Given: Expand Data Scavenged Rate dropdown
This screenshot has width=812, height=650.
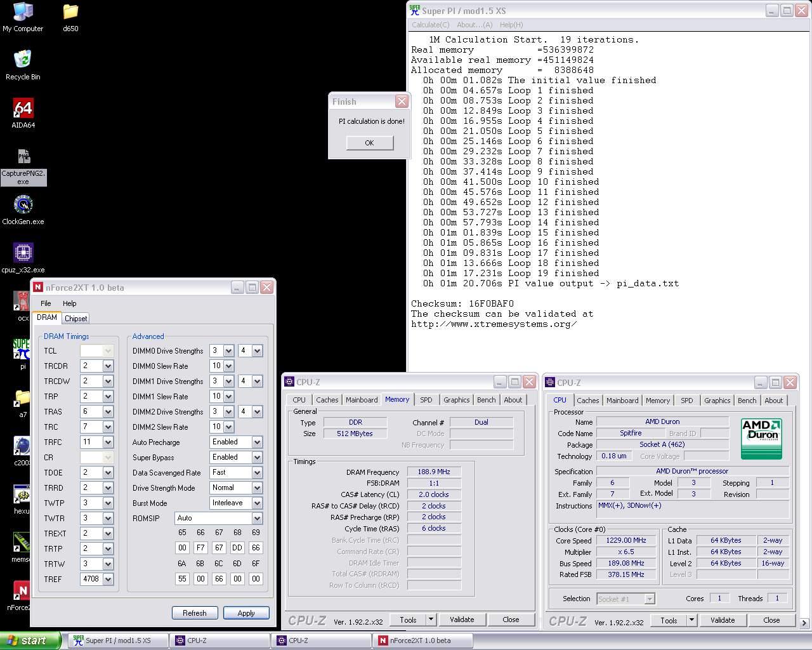Looking at the screenshot, I should click(257, 473).
